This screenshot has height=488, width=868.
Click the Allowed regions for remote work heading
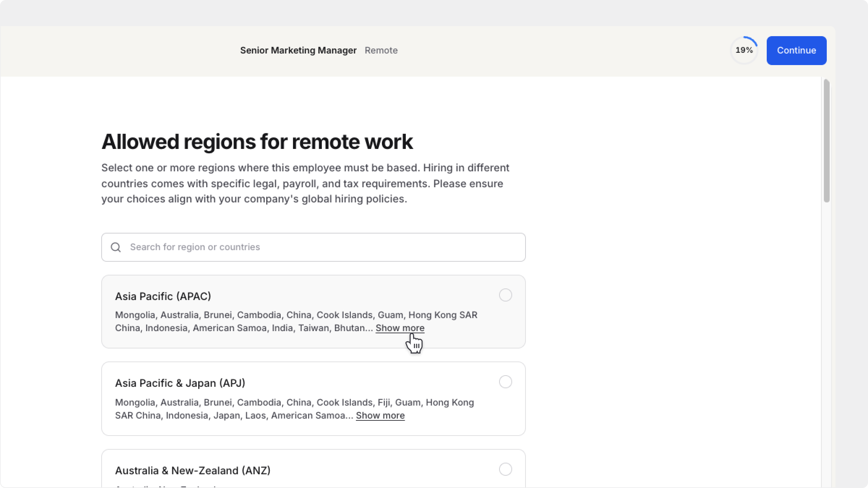(x=257, y=141)
